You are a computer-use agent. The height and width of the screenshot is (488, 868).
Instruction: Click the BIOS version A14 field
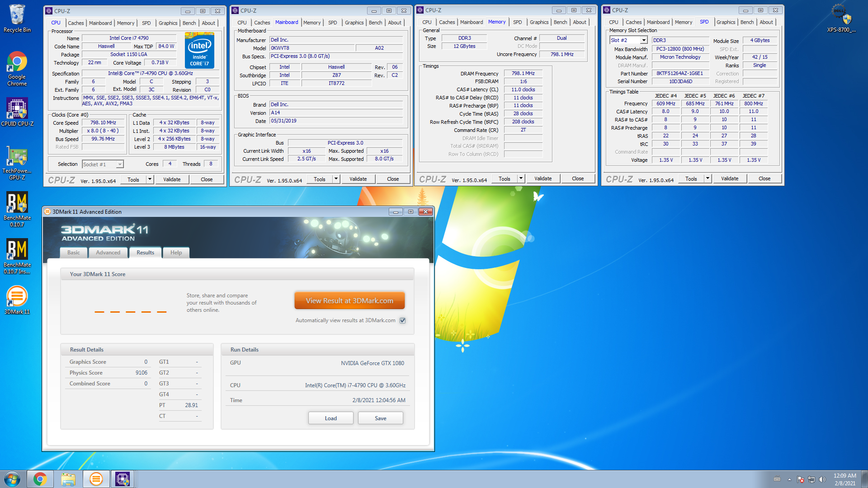(x=336, y=113)
